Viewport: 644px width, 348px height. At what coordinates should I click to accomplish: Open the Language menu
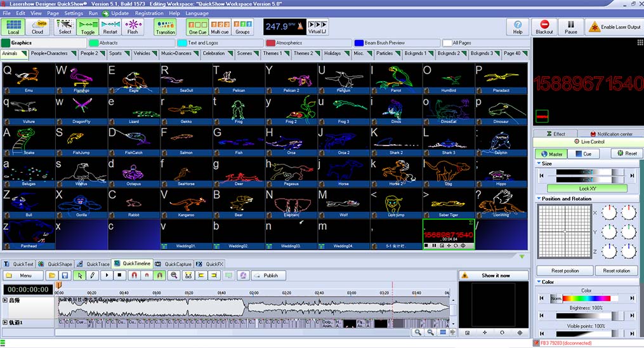(x=197, y=13)
